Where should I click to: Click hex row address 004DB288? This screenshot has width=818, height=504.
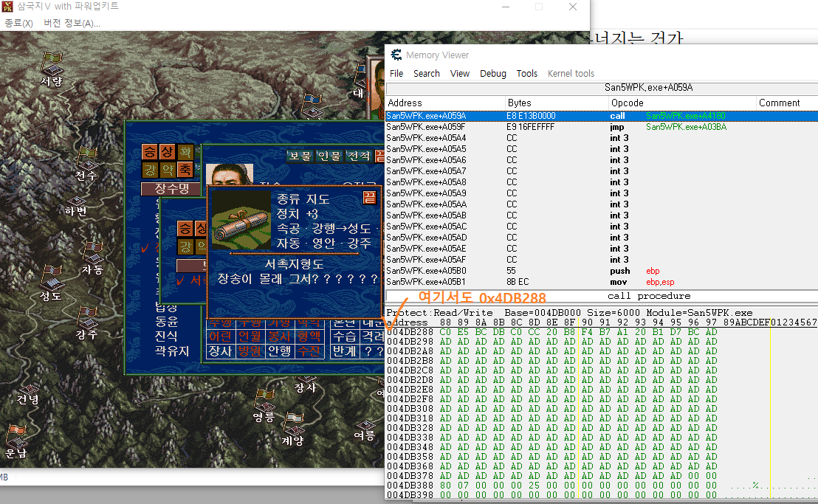[410, 332]
